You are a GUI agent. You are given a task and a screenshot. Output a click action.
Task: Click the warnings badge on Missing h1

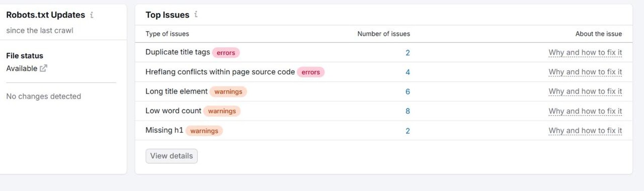[204, 131]
